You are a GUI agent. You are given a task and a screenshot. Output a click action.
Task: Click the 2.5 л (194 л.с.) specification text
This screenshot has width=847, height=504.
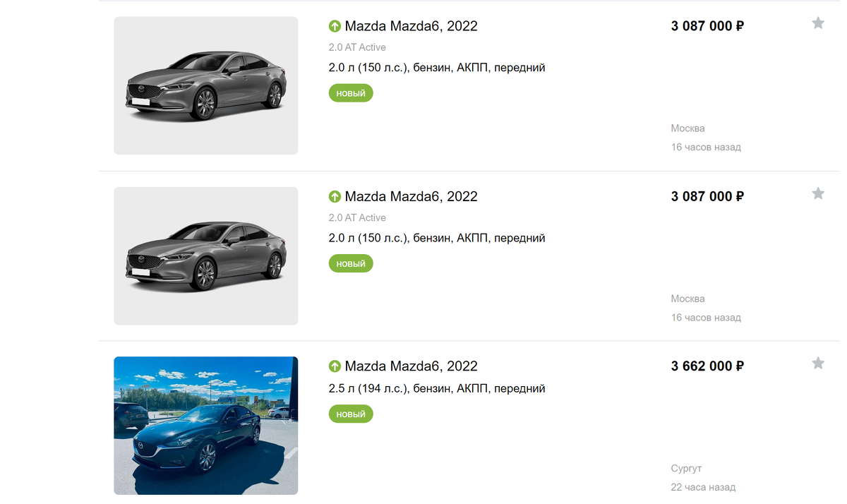[x=437, y=388]
